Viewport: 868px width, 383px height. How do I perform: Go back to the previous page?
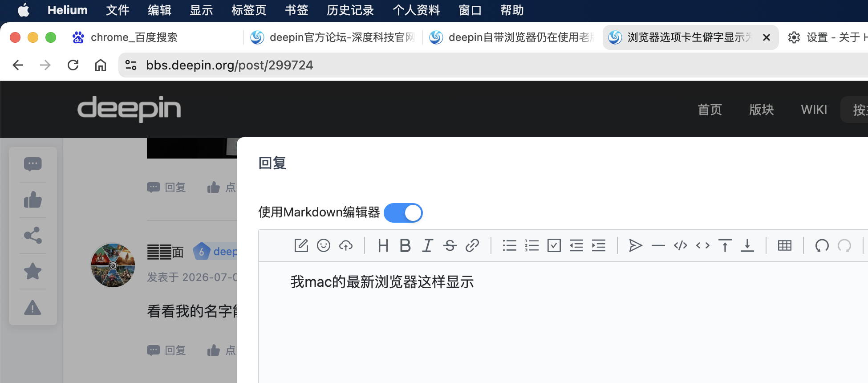(x=18, y=65)
